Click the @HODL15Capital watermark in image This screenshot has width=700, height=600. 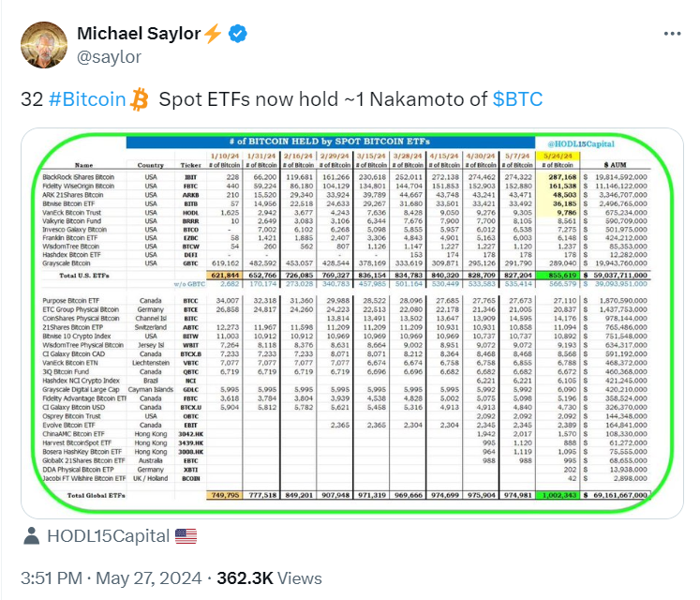pos(581,143)
